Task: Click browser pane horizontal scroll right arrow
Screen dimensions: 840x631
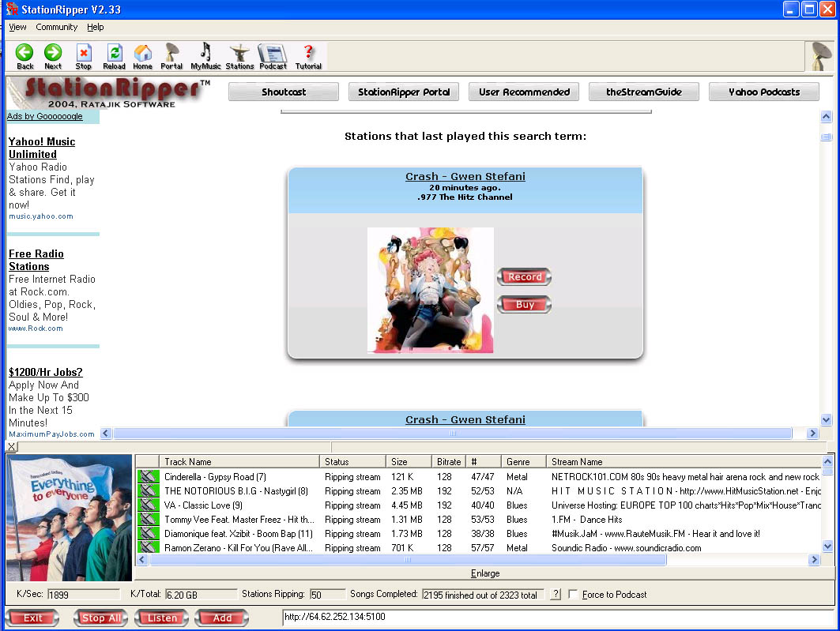Action: click(812, 433)
